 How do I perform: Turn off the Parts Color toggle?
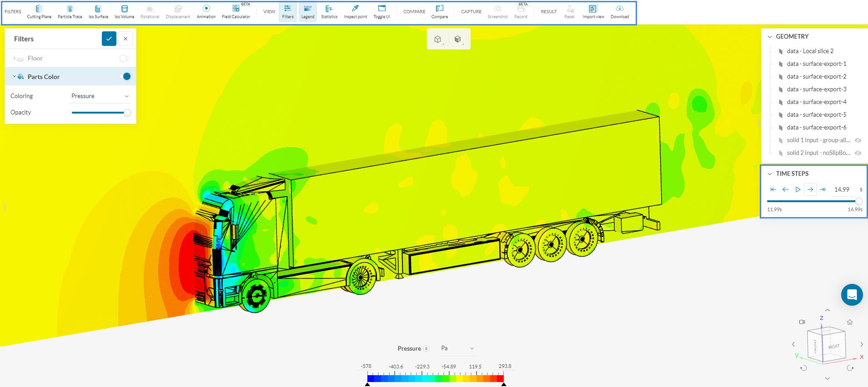(x=125, y=76)
